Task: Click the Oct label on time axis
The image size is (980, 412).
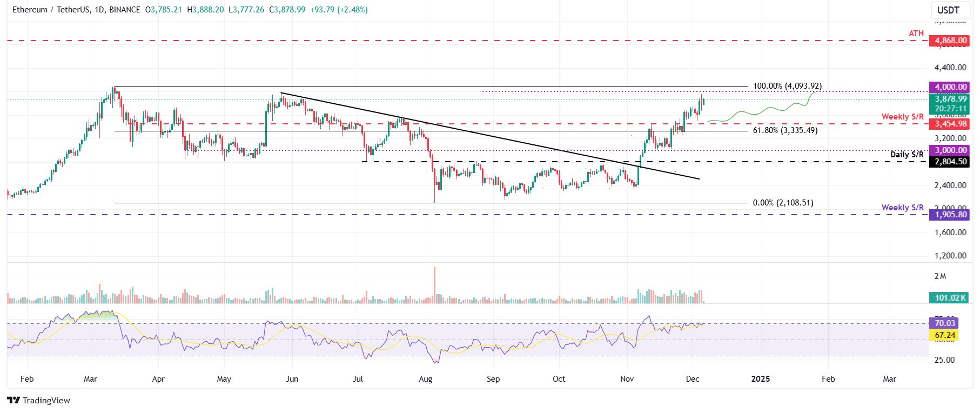Action: (559, 379)
